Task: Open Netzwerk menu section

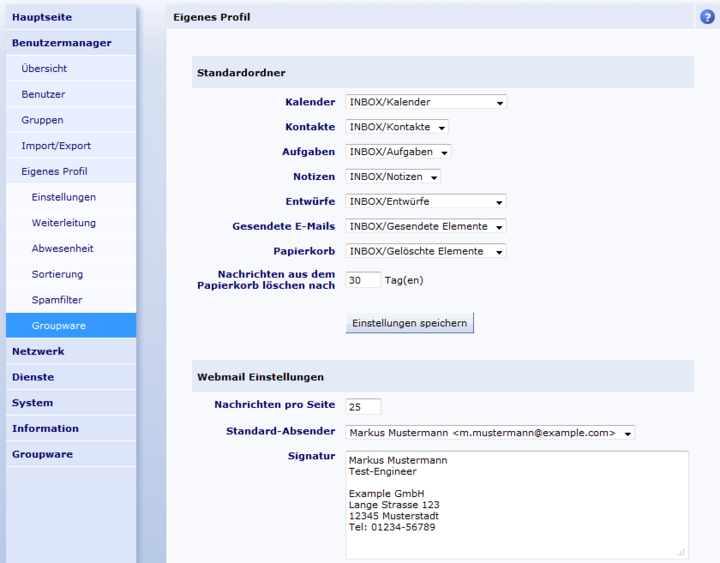Action: click(71, 351)
